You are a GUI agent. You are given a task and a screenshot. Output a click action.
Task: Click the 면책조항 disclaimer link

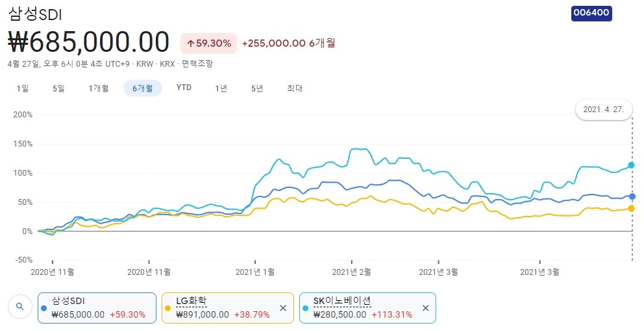pos(197,64)
